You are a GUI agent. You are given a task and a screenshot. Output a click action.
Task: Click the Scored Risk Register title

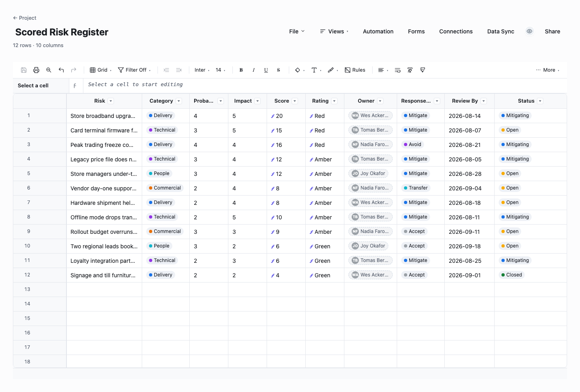[x=62, y=32]
